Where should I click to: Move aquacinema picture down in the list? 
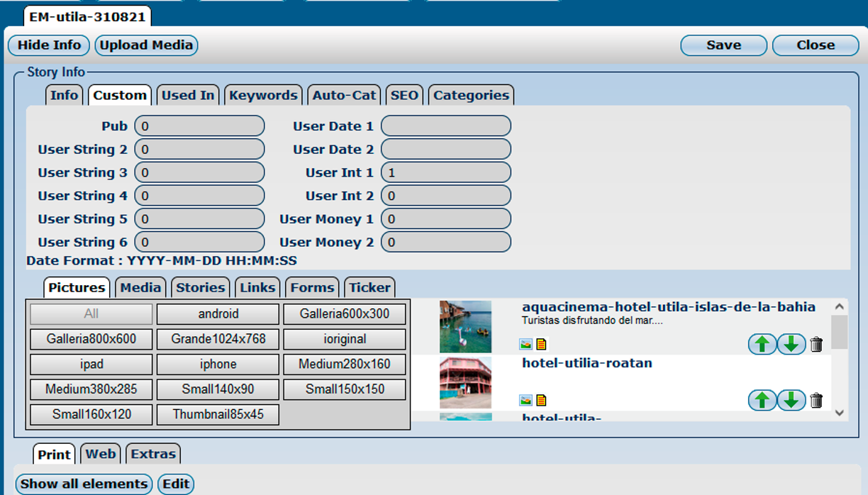[791, 345]
